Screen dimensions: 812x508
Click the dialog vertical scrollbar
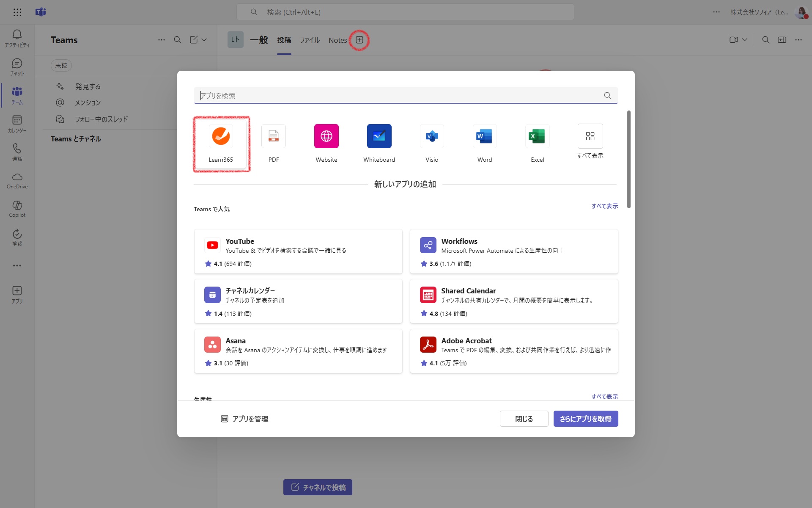(x=629, y=159)
